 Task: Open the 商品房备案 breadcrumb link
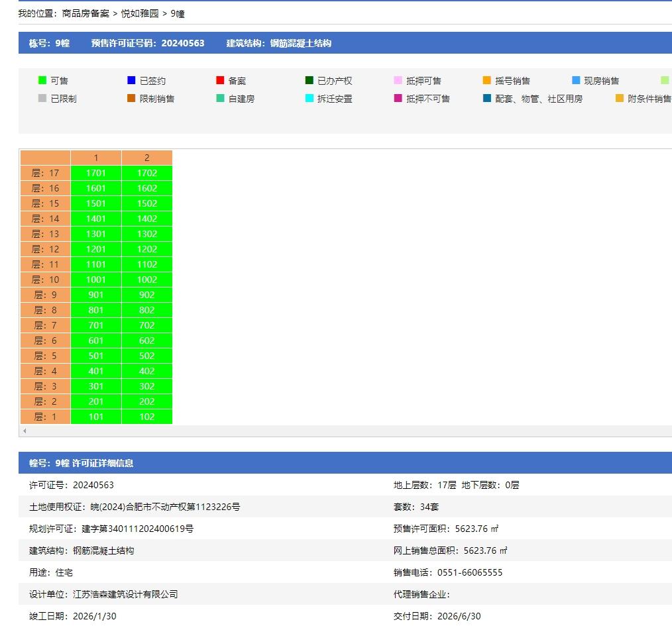[85, 14]
